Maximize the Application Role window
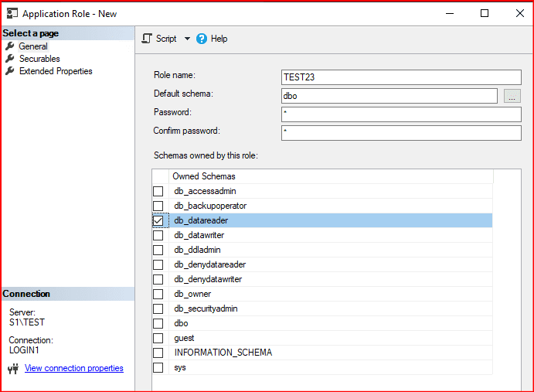The width and height of the screenshot is (534, 392). click(x=485, y=13)
